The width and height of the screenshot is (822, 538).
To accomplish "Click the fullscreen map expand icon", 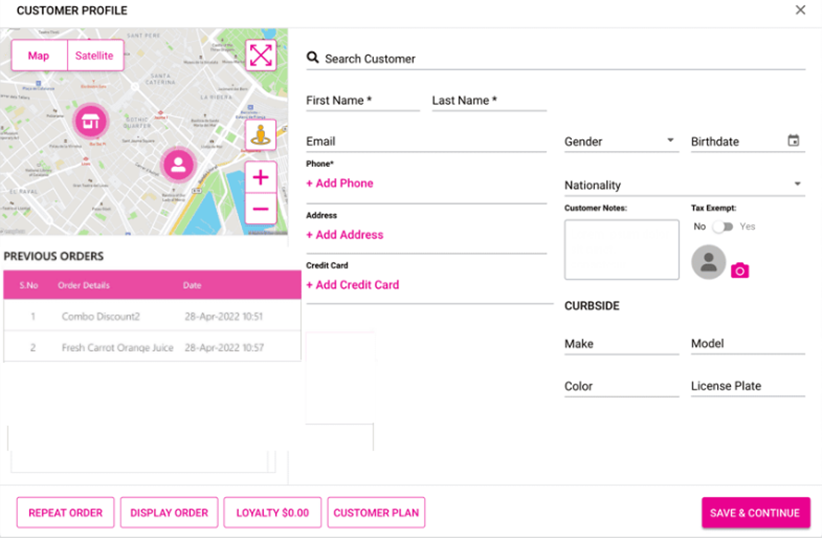I will pyautogui.click(x=260, y=55).
